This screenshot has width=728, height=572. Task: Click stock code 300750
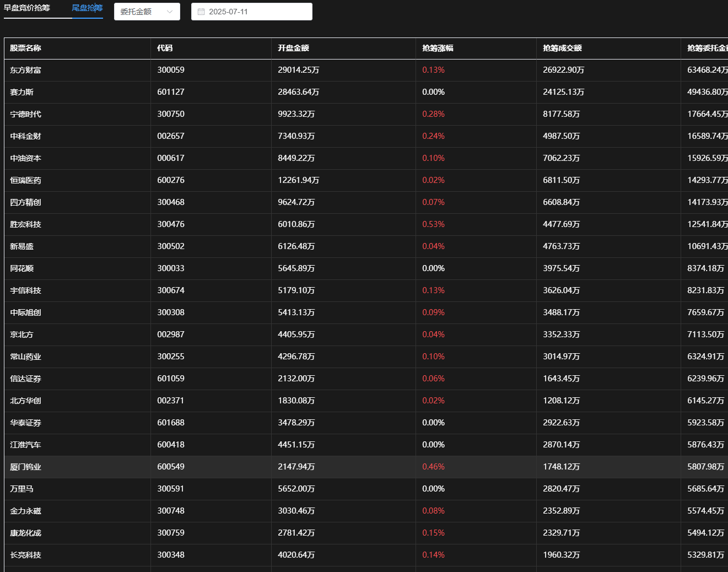171,114
